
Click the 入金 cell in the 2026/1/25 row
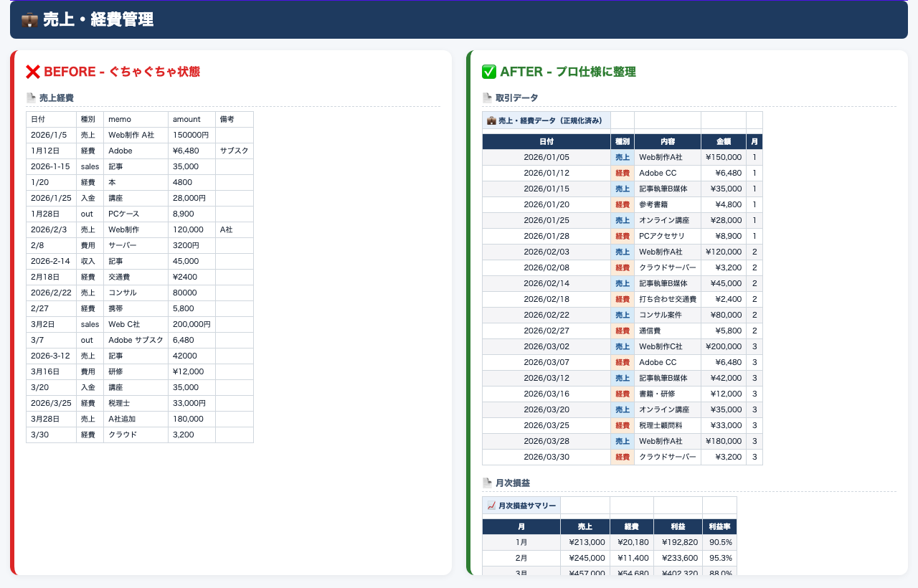[90, 198]
